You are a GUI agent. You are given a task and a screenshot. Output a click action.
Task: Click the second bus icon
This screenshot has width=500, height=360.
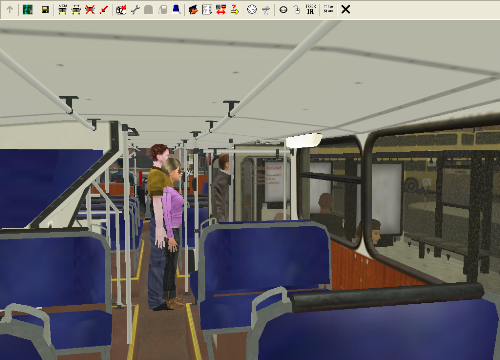(76, 10)
